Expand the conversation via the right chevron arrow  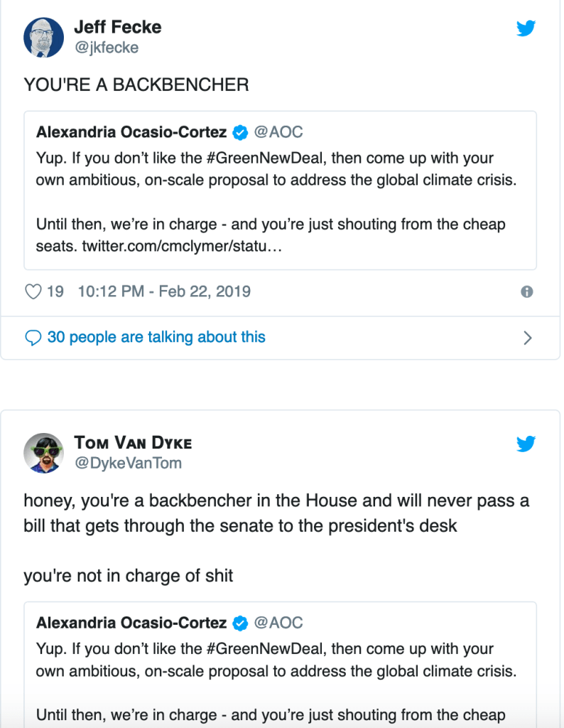tap(527, 338)
